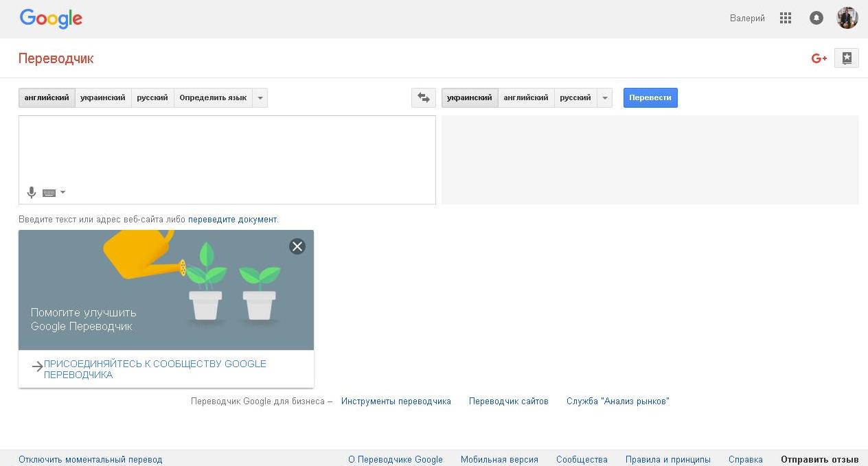Expand keyboard input tools arrow
Viewport: 868px width, 466px height.
click(x=63, y=192)
